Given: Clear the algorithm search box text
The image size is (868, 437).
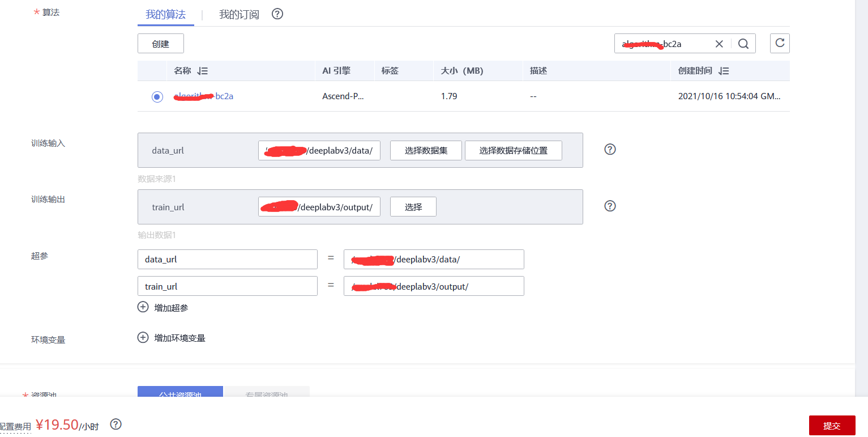Looking at the screenshot, I should 719,44.
